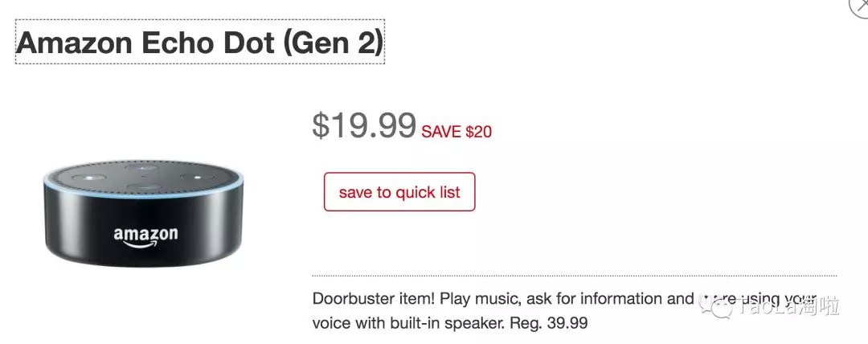Close the product quick view popup
The width and height of the screenshot is (868, 344).
coord(858,5)
